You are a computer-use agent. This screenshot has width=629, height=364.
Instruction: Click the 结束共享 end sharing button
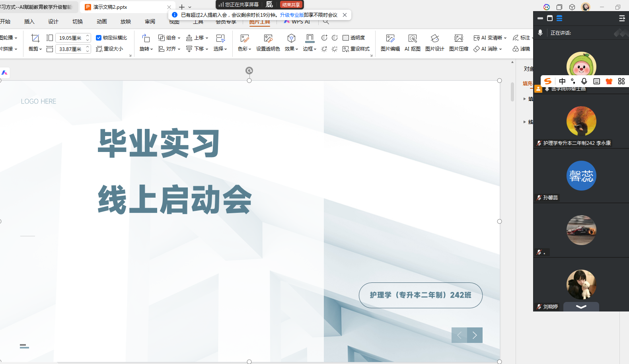(x=291, y=5)
